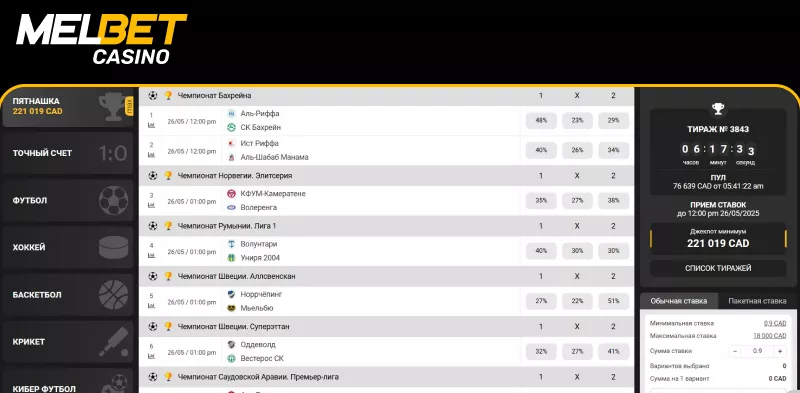Click the stake amount input field

[758, 351]
